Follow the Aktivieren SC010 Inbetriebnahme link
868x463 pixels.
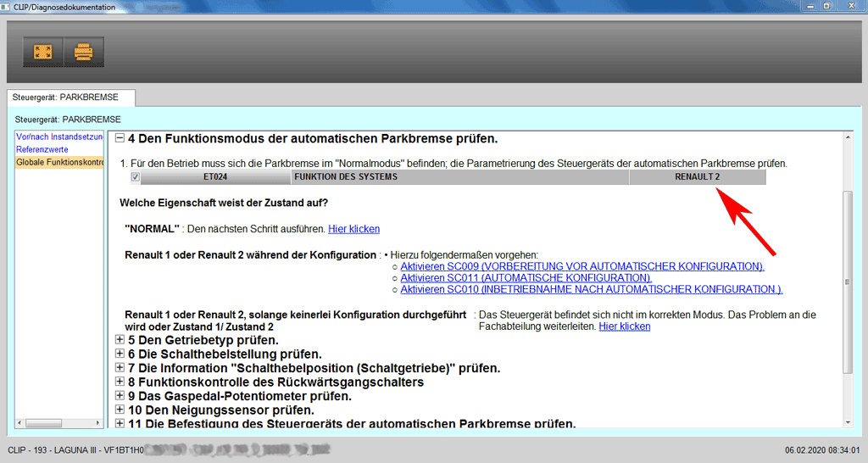[591, 290]
